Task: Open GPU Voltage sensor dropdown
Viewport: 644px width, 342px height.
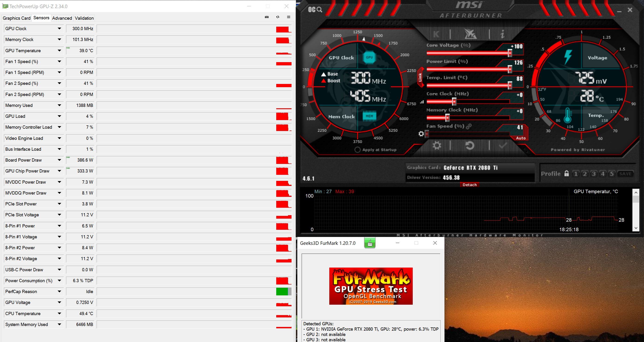Action: pyautogui.click(x=59, y=303)
